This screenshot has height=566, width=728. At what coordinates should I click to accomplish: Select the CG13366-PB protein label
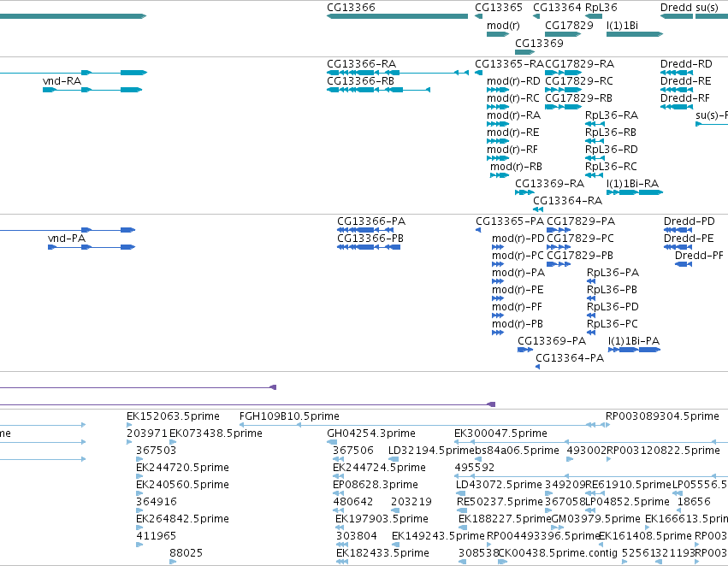[370, 239]
